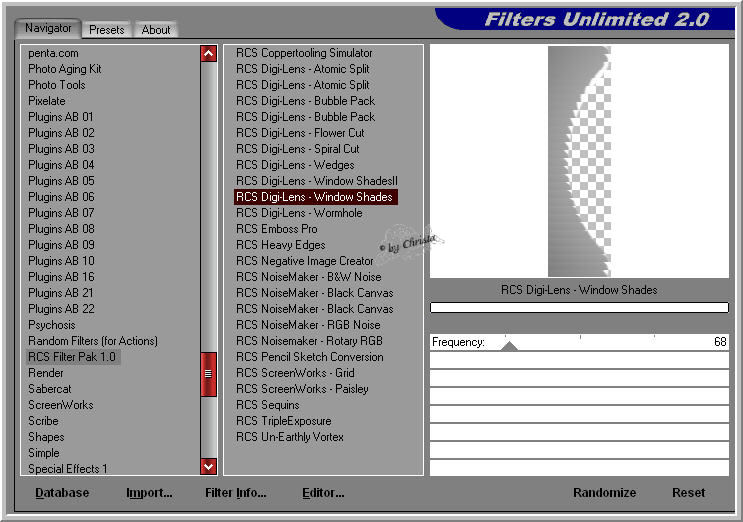Open Filter Info... dialog
Viewport: 743px width, 522px height.
[x=236, y=493]
